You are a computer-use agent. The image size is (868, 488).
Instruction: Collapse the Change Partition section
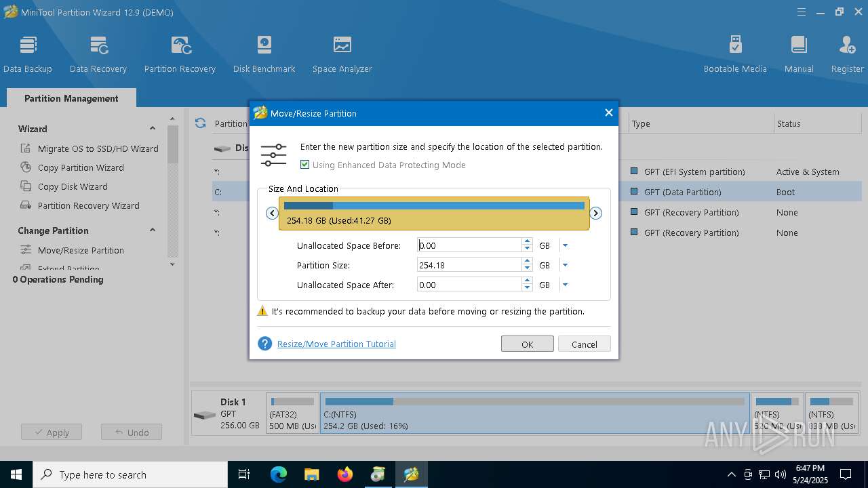[x=153, y=230]
